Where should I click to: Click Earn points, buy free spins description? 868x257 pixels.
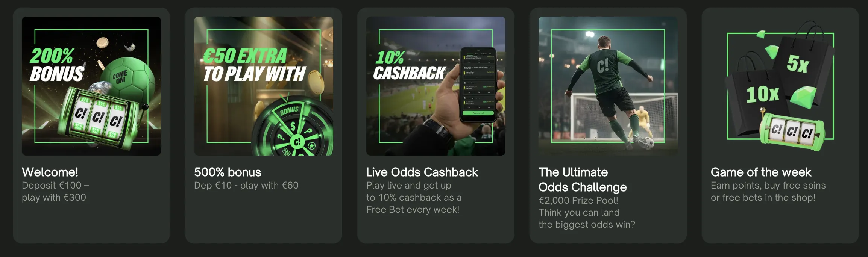tap(768, 191)
